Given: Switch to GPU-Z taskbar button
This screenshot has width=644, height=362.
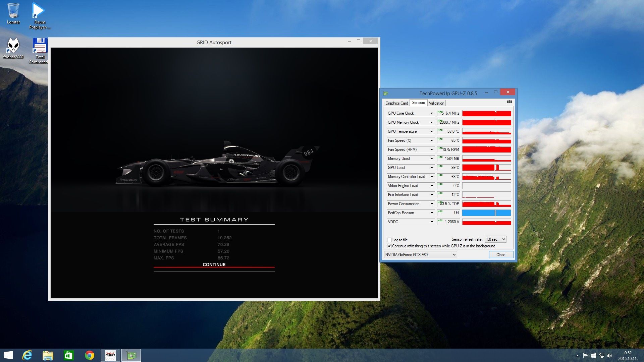Looking at the screenshot, I should click(131, 355).
